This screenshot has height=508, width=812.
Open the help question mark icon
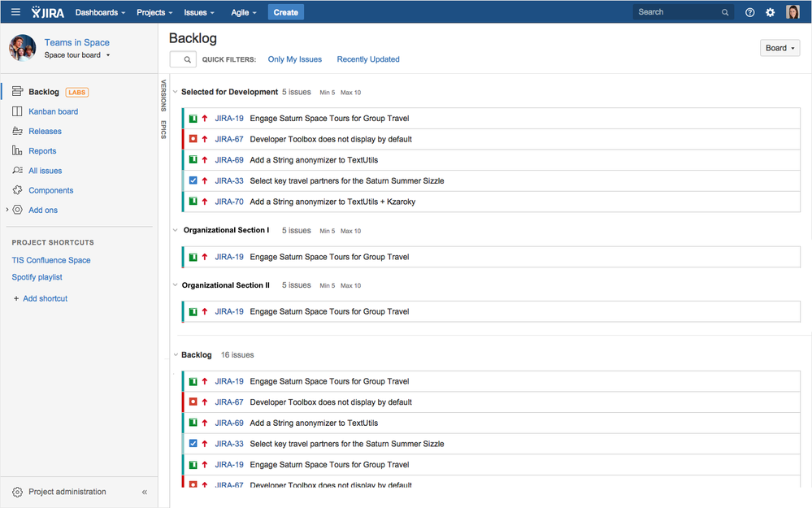749,12
